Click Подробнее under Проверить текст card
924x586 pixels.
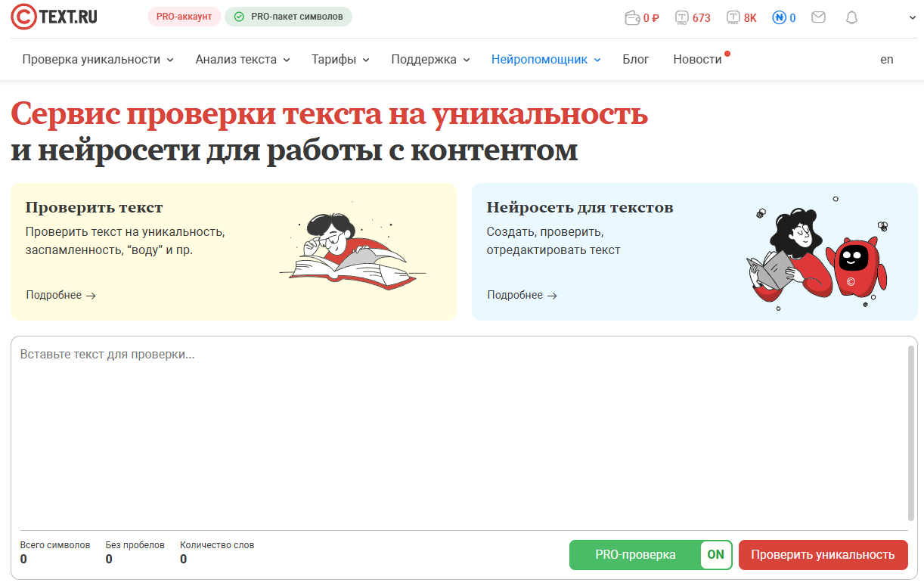(x=55, y=295)
